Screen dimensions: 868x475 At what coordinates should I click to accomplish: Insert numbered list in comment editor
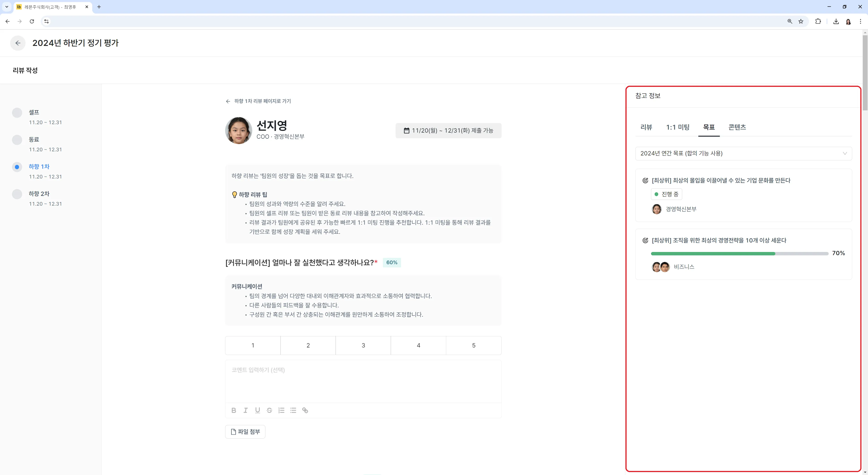(x=281, y=410)
